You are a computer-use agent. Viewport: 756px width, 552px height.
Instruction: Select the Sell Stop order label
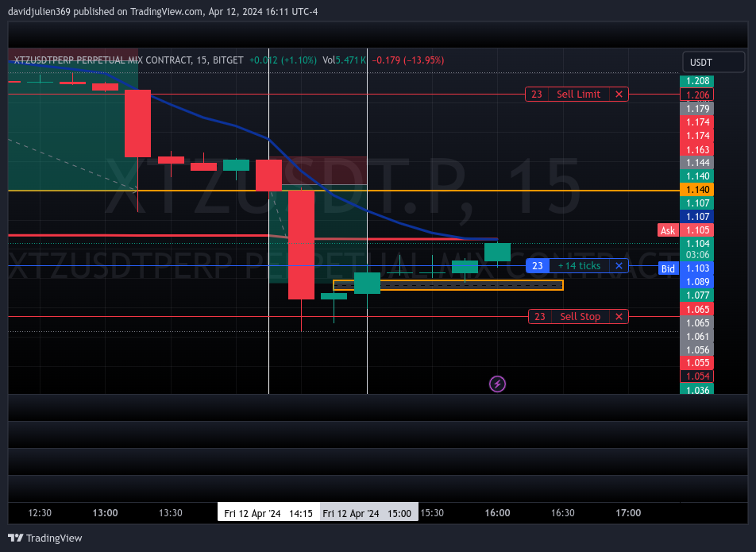click(580, 317)
